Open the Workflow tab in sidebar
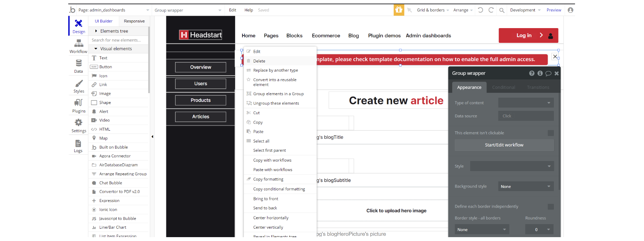 tap(78, 46)
